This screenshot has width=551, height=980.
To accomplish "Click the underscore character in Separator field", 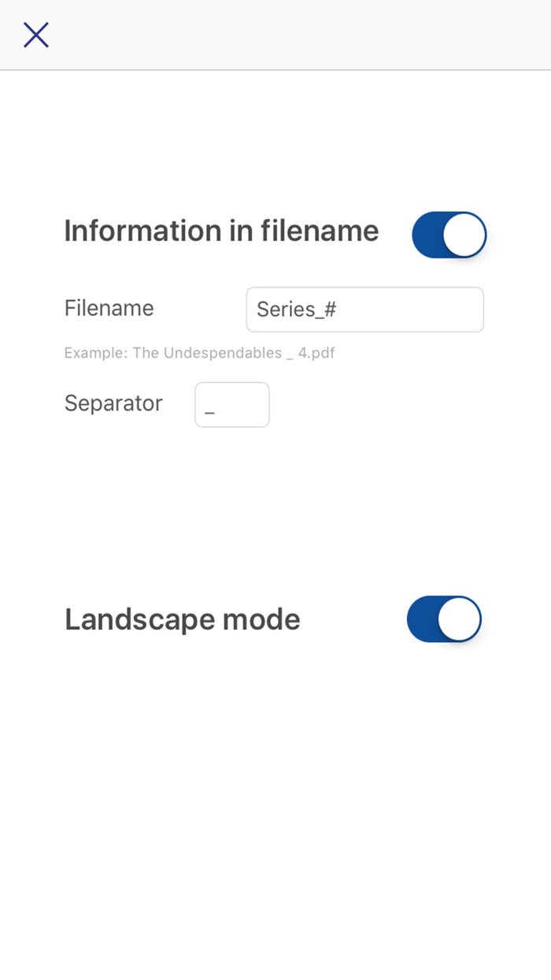I will coord(209,409).
